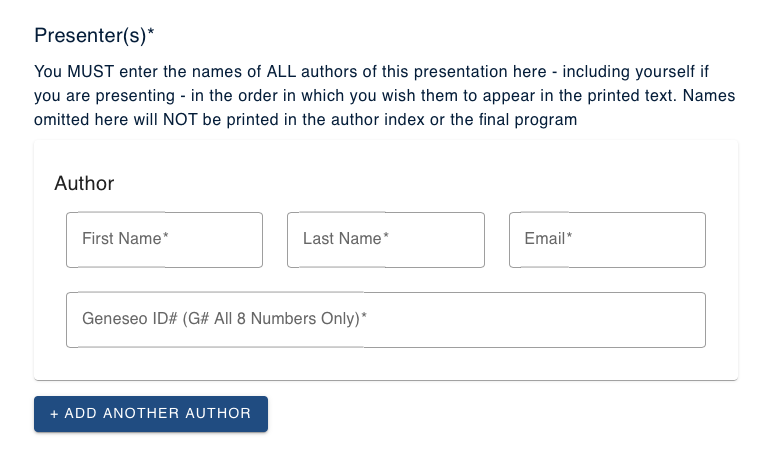Click the 'Email*' placeholder label

pyautogui.click(x=548, y=239)
